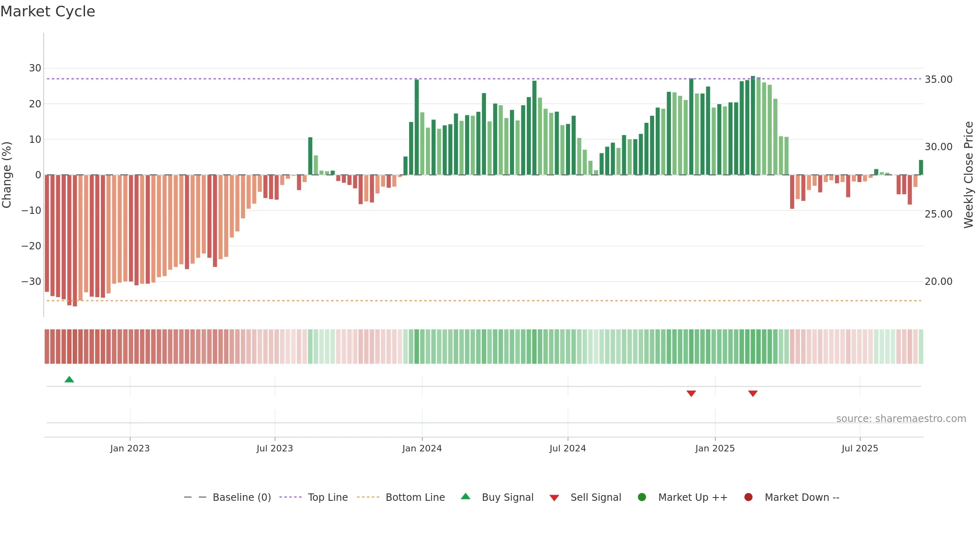Click the 20.00 price axis label
Viewport: 980px width, 551px height.
tap(938, 281)
